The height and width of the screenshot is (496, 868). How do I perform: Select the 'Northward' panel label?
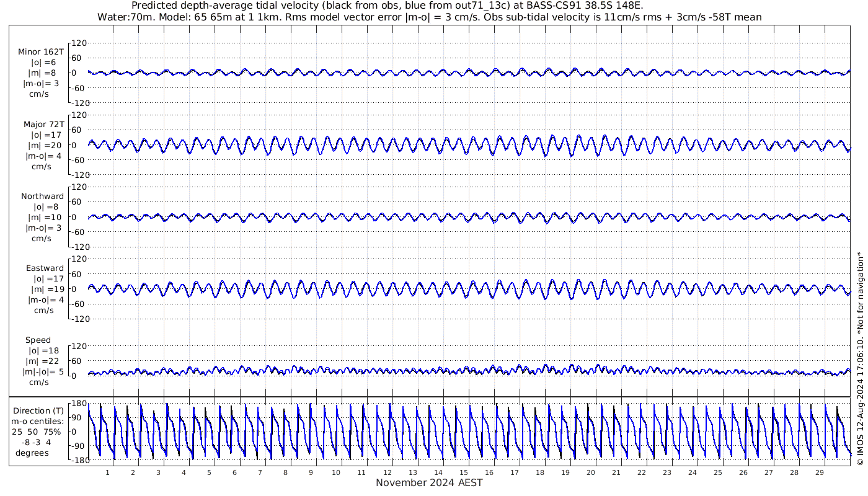click(x=42, y=197)
